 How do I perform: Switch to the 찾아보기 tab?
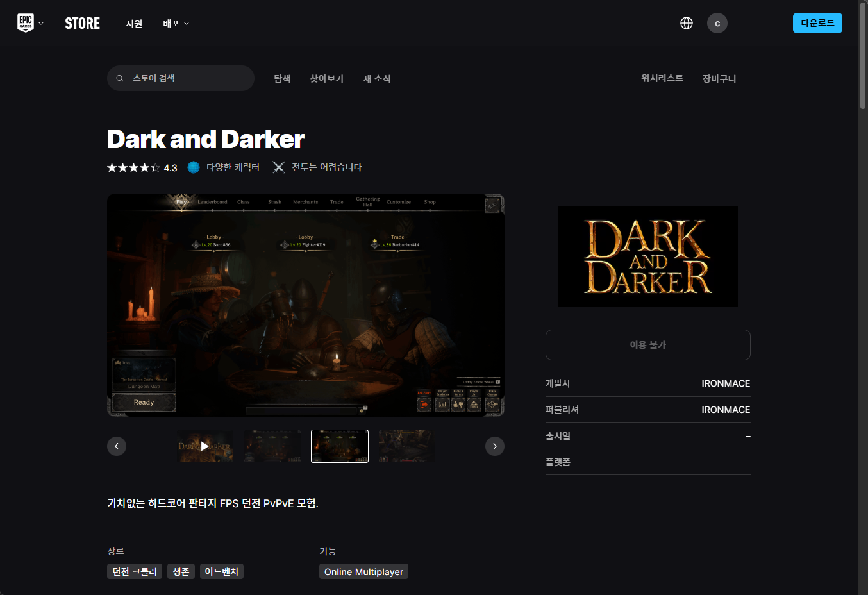pyautogui.click(x=327, y=78)
